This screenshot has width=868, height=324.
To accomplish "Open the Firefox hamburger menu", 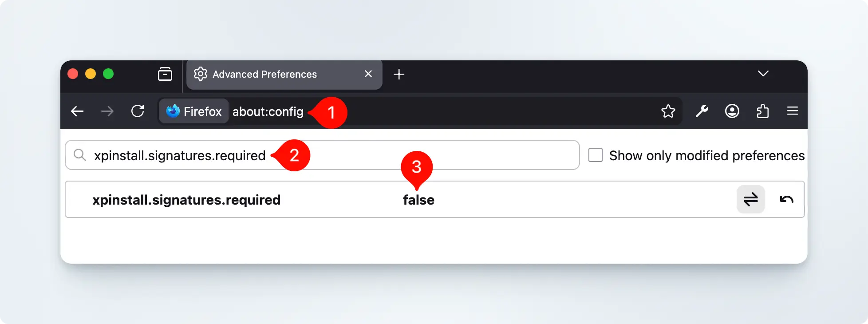I will pyautogui.click(x=792, y=111).
